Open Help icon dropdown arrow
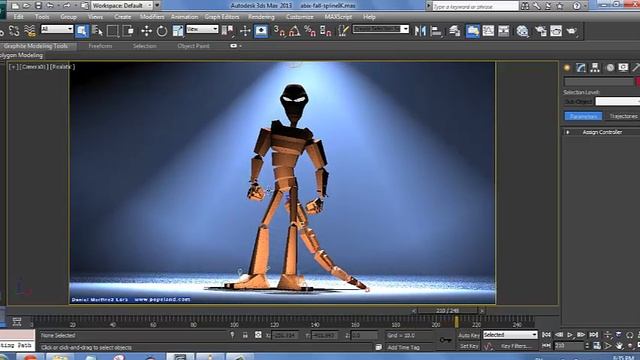The image size is (640, 360). (x=585, y=6)
